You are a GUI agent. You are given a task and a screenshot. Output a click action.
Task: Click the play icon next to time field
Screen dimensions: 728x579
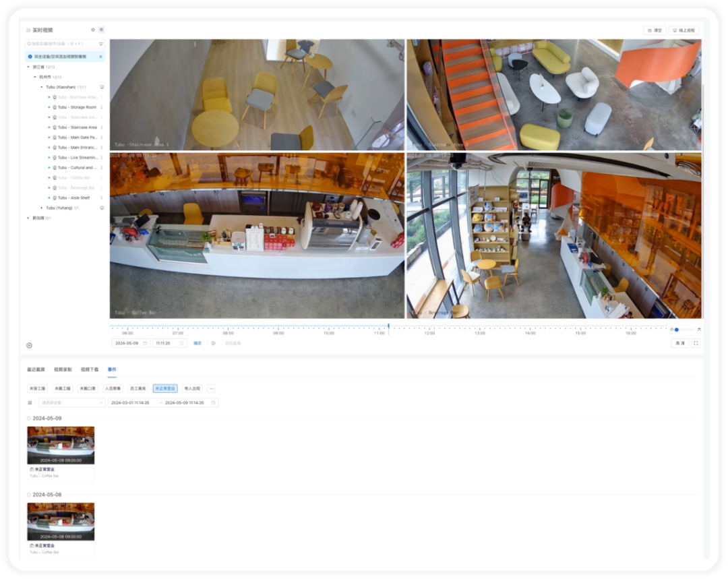pyautogui.click(x=213, y=343)
